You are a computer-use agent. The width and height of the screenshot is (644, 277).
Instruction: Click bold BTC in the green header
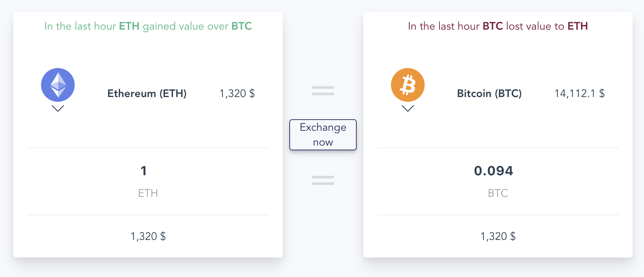[242, 26]
